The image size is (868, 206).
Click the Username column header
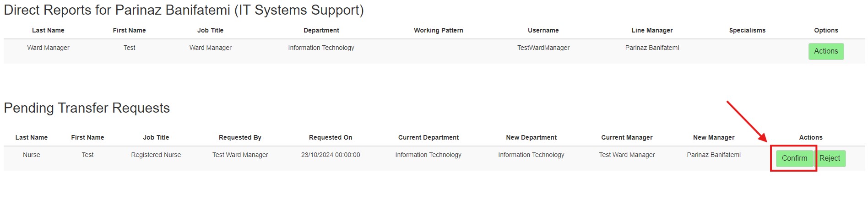[543, 30]
